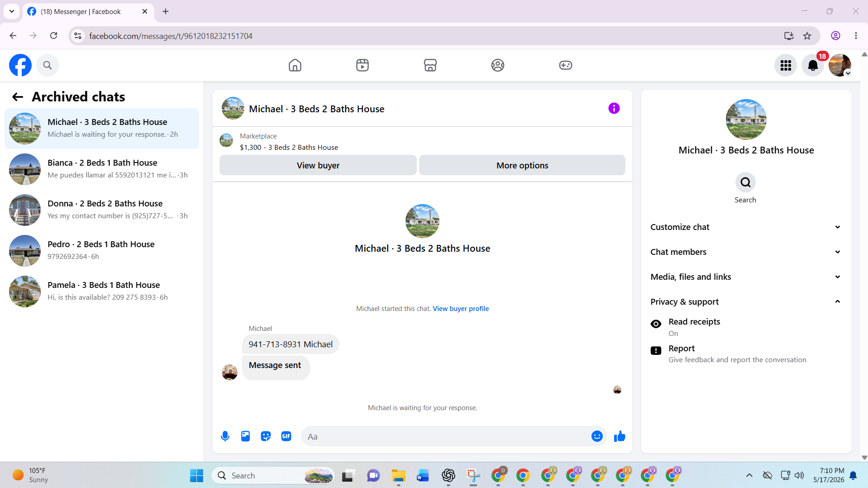Image resolution: width=868 pixels, height=488 pixels.
Task: Open the Facebook menu grid icon
Action: point(786,65)
